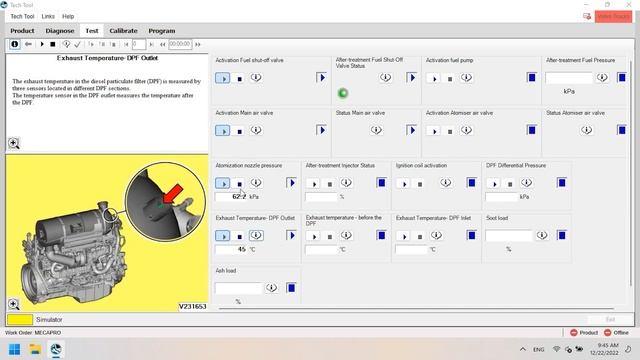
Task: Start Activation fuel pump
Action: tap(434, 78)
